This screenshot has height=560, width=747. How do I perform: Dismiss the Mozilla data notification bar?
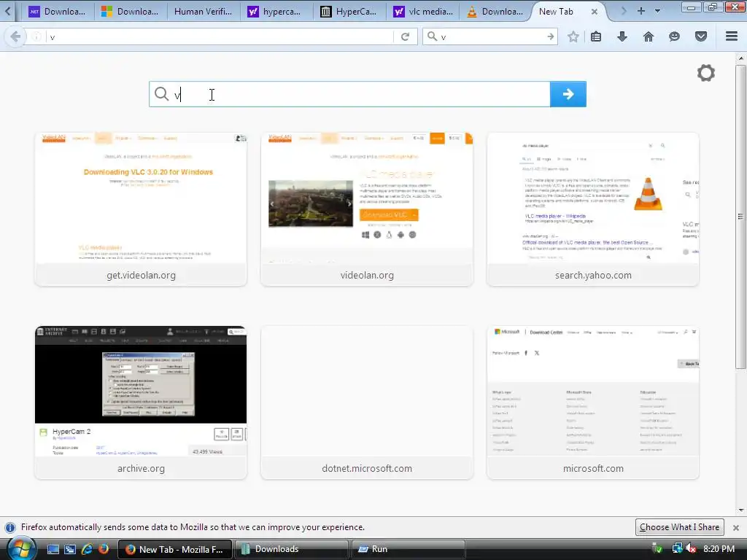point(736,528)
